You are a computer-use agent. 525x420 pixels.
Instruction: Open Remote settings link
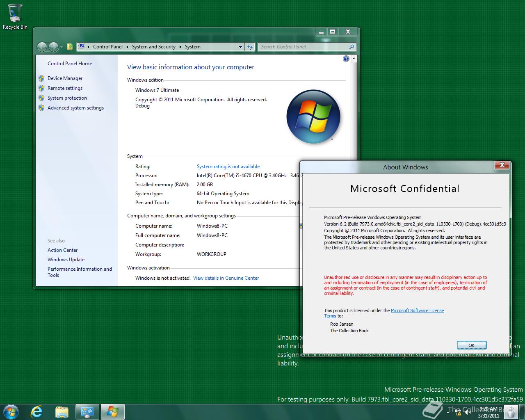tap(65, 88)
